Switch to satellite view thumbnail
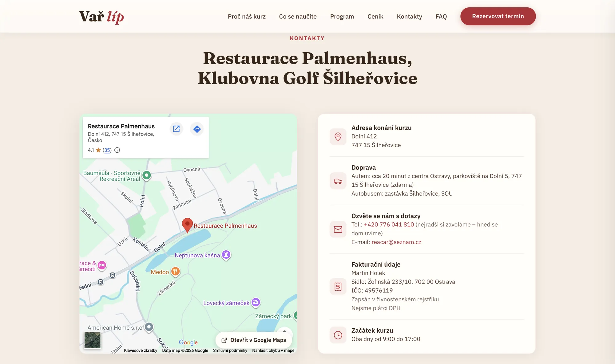Image resolution: width=615 pixels, height=364 pixels. coord(92,340)
